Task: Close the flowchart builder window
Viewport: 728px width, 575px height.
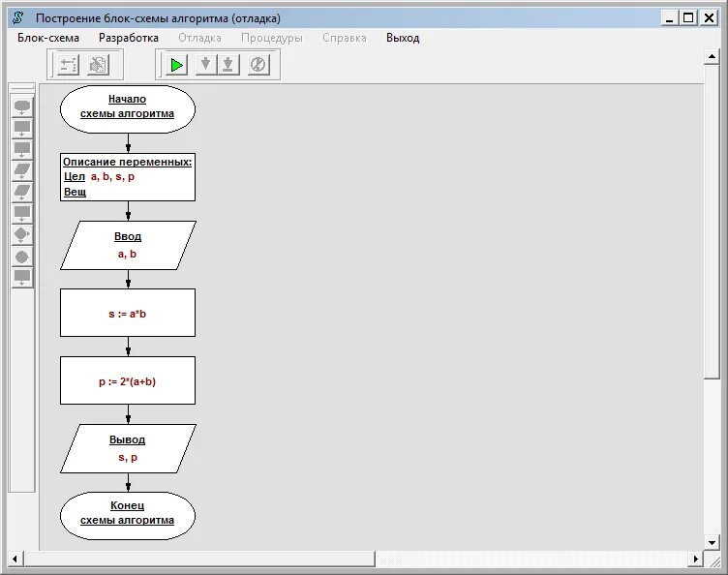Action: click(709, 18)
